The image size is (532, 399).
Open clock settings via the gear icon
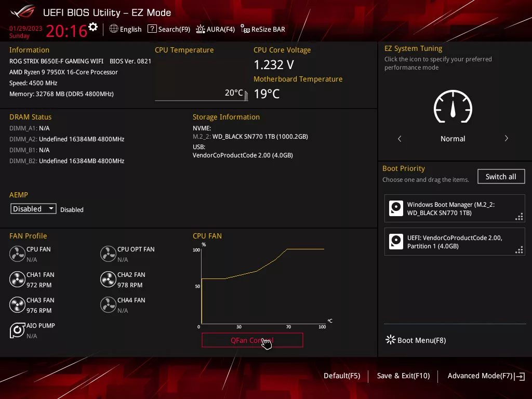94,25
